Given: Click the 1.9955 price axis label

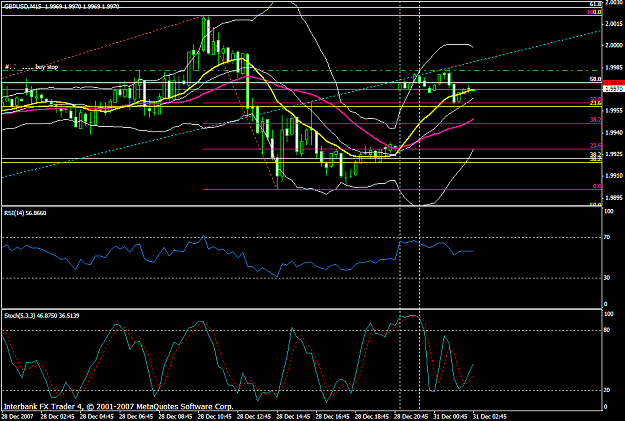Looking at the screenshot, I should tap(614, 111).
